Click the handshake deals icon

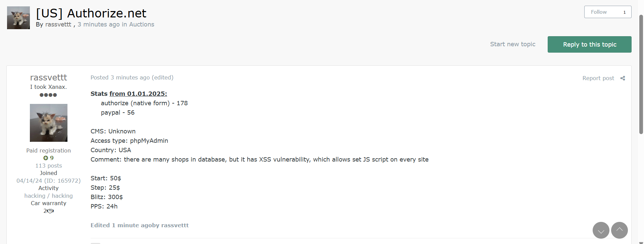[x=50, y=211]
